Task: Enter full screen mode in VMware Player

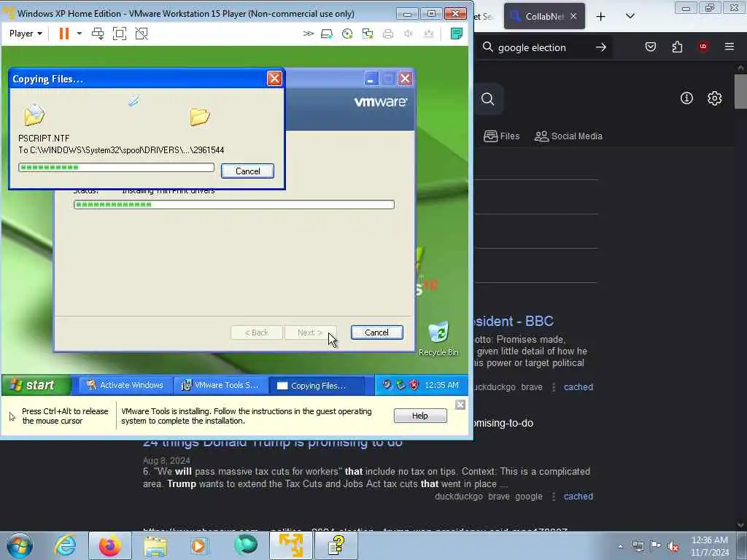Action: click(120, 34)
